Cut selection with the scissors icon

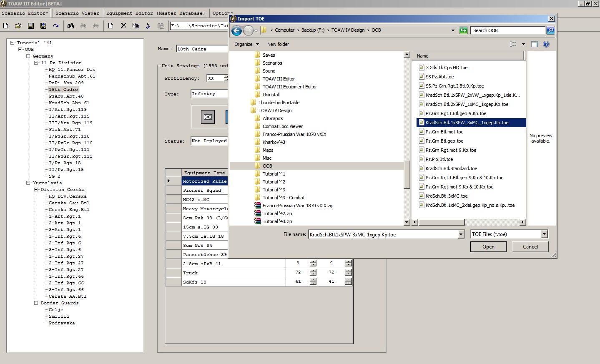click(x=148, y=26)
